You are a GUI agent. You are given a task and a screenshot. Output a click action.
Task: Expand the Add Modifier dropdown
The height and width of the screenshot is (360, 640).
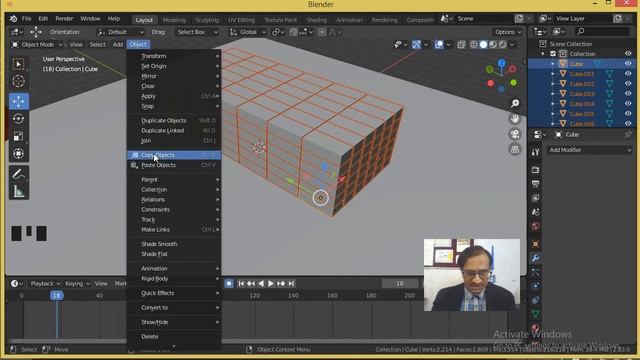(589, 150)
